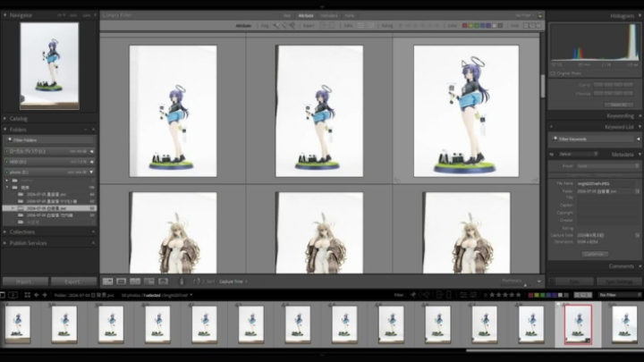The width and height of the screenshot is (644, 362).
Task: Filter by rejected photos in Attribute bar
Action: pyautogui.click(x=292, y=25)
